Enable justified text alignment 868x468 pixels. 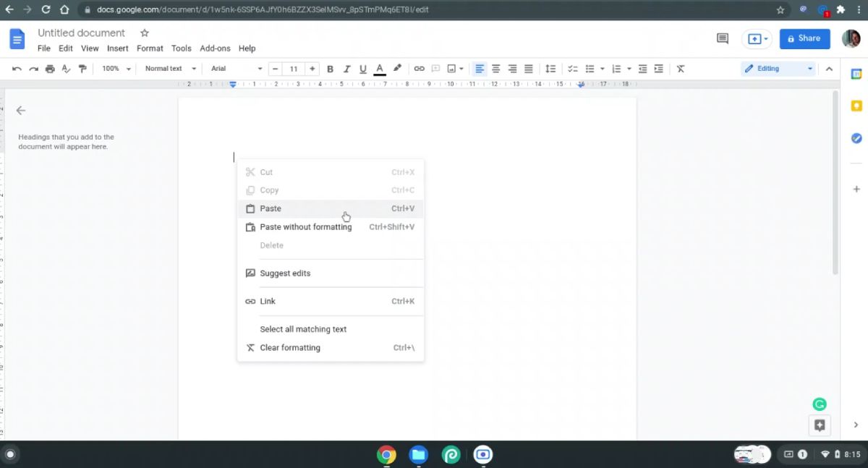(528, 68)
